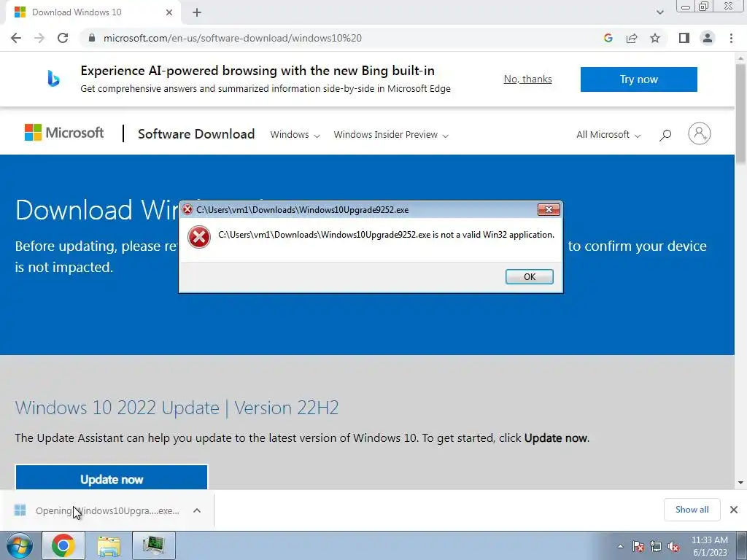Reload the page with refresh icon
Viewport: 747px width, 560px height.
[63, 38]
